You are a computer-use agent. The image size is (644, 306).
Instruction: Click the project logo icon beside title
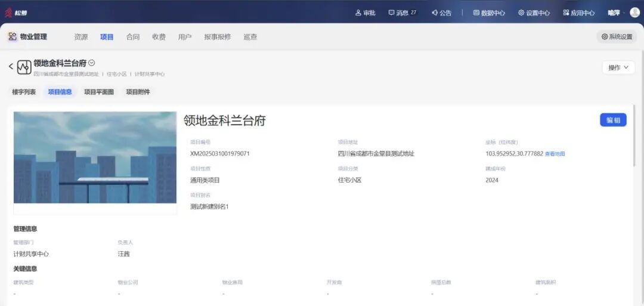tap(24, 67)
